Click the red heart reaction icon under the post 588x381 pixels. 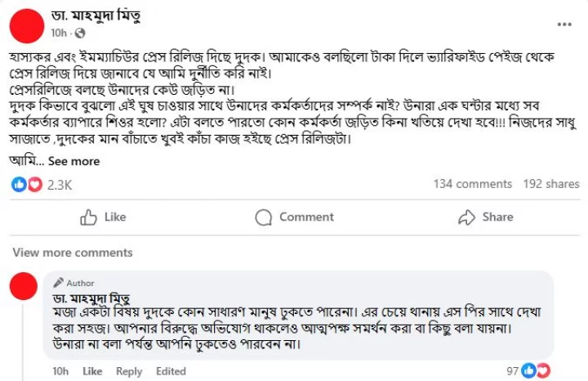point(35,184)
